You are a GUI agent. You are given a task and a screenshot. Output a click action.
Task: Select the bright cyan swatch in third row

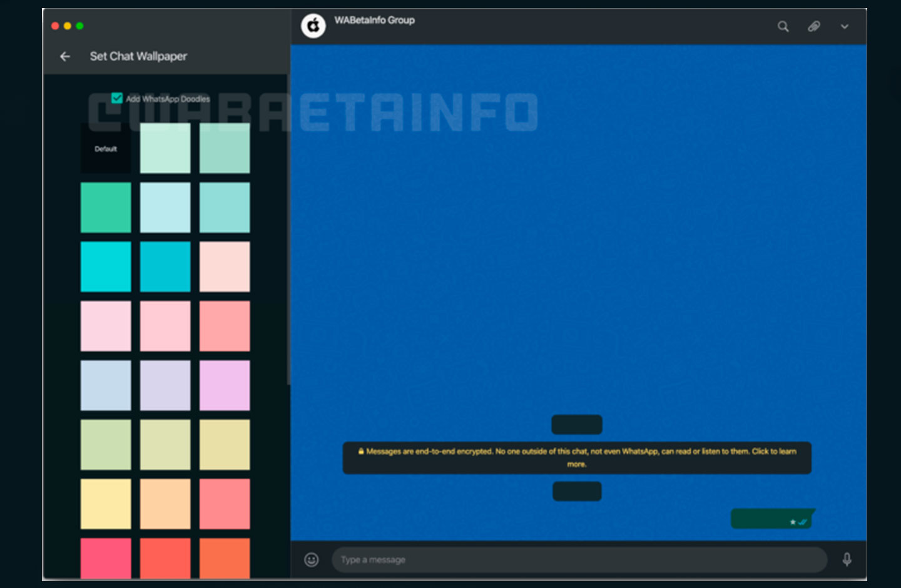coord(106,267)
